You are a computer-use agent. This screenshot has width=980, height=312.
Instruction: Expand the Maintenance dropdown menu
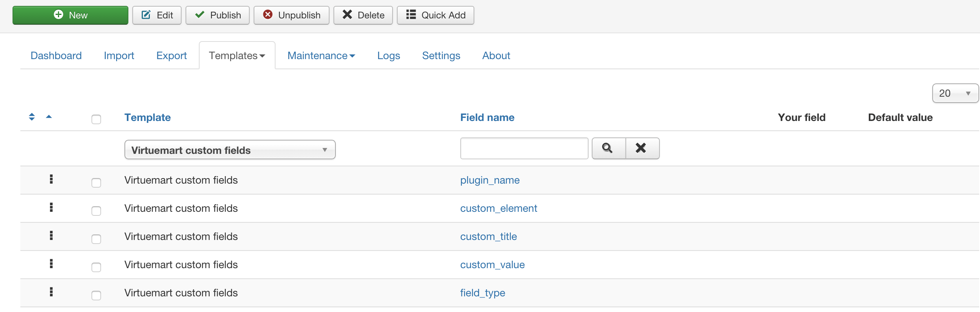tap(321, 56)
